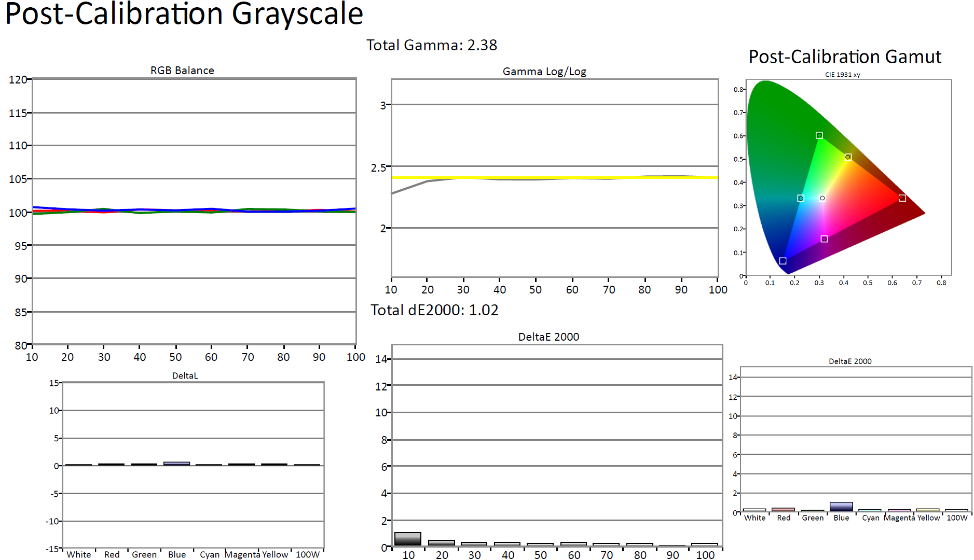
Task: Click the 10% bar in grayscale DeltaE chart
Action: 408,539
